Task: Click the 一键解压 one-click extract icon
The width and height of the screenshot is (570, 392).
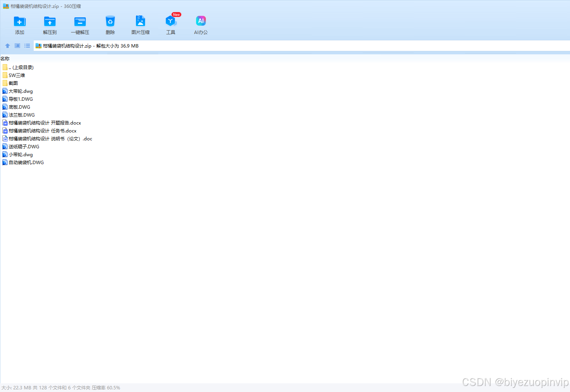Action: click(80, 22)
